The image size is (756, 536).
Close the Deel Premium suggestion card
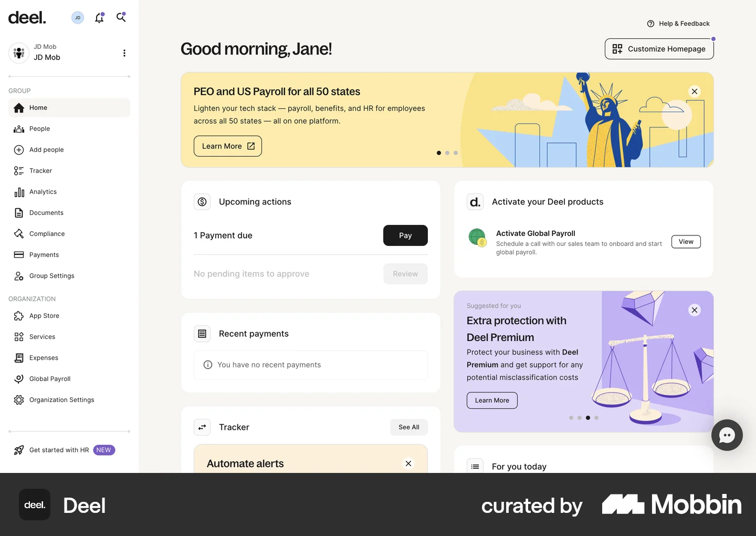point(695,310)
